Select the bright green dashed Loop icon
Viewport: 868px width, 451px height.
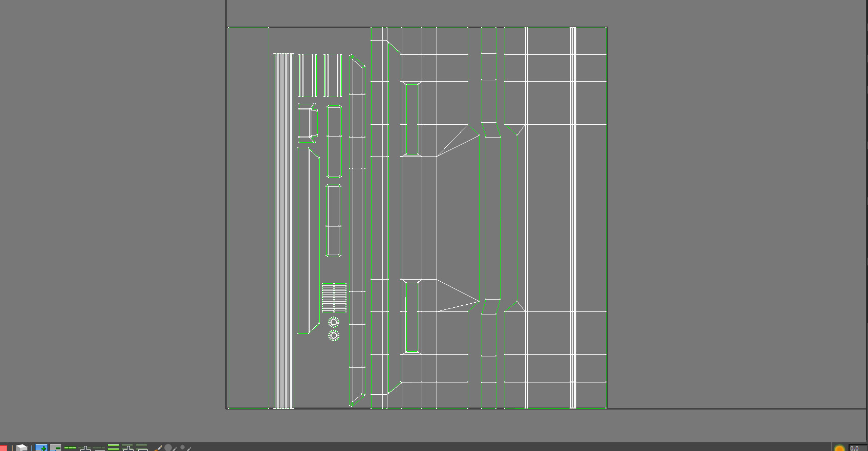(71, 448)
